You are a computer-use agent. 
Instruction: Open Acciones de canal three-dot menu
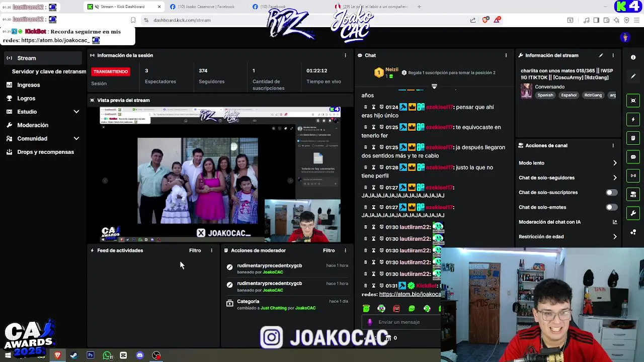tap(613, 145)
